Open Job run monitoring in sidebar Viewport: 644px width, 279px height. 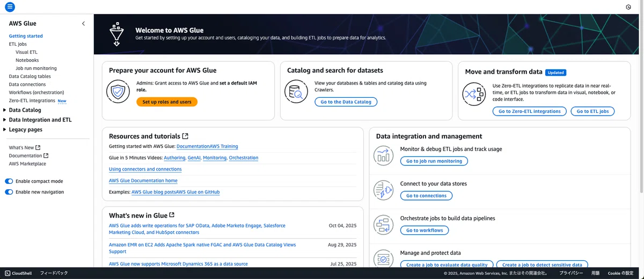(36, 68)
